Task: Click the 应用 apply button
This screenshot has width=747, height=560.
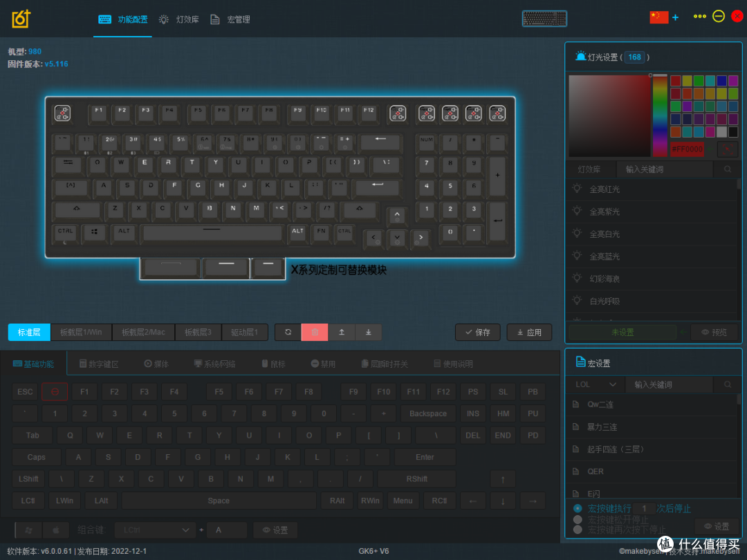Action: pos(529,332)
